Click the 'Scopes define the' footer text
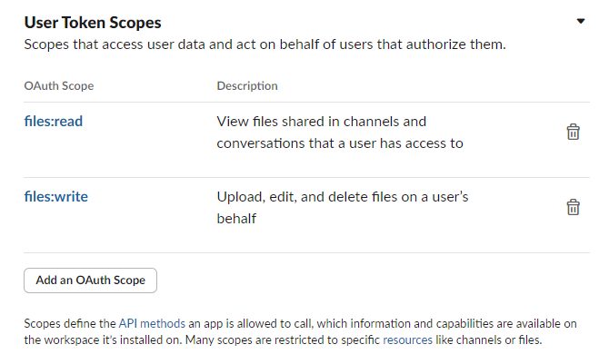 coord(68,324)
